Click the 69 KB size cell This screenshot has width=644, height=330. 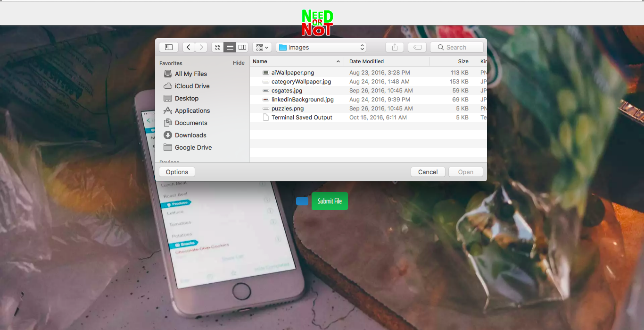pyautogui.click(x=460, y=100)
